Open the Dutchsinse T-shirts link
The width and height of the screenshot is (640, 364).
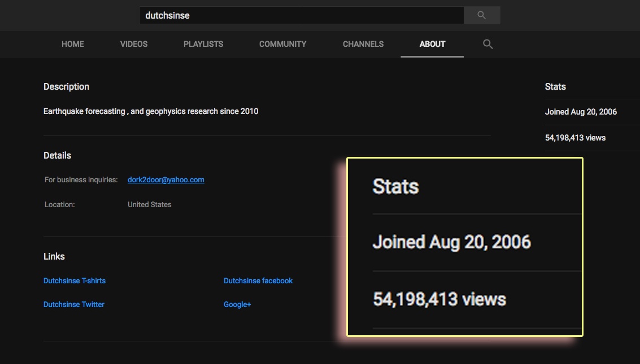pyautogui.click(x=75, y=281)
